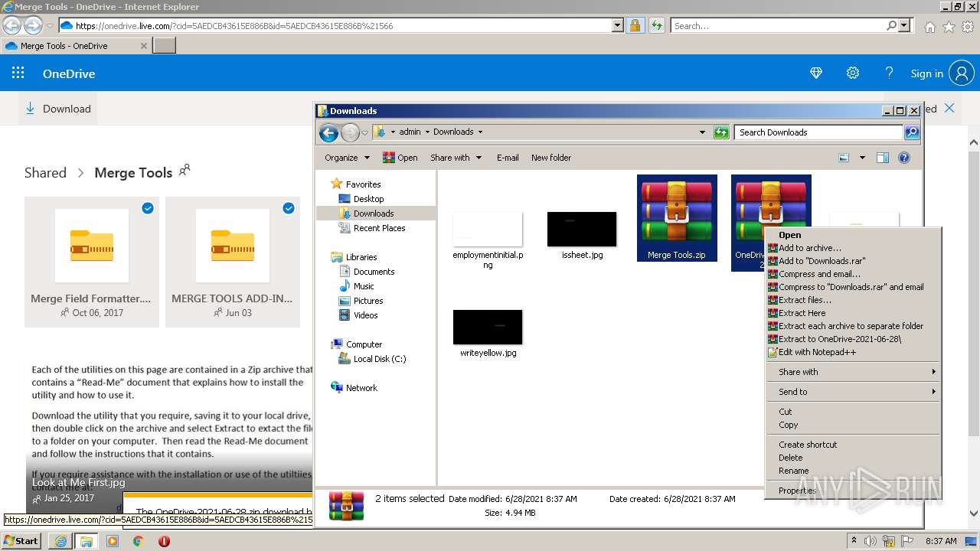Click the Start button
980x551 pixels.
tap(21, 540)
